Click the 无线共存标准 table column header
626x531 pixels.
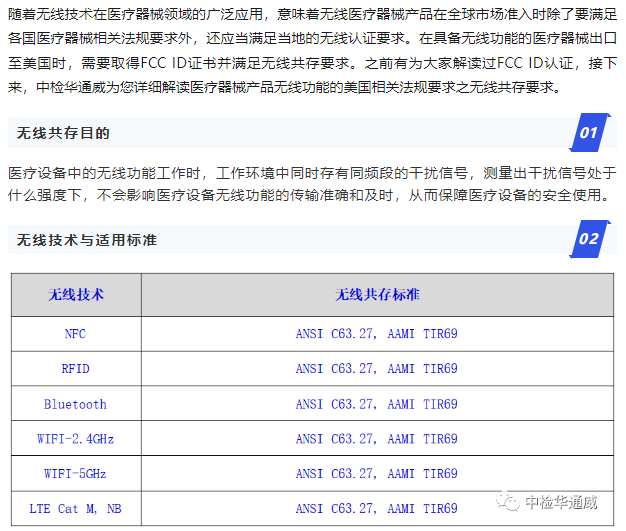377,295
